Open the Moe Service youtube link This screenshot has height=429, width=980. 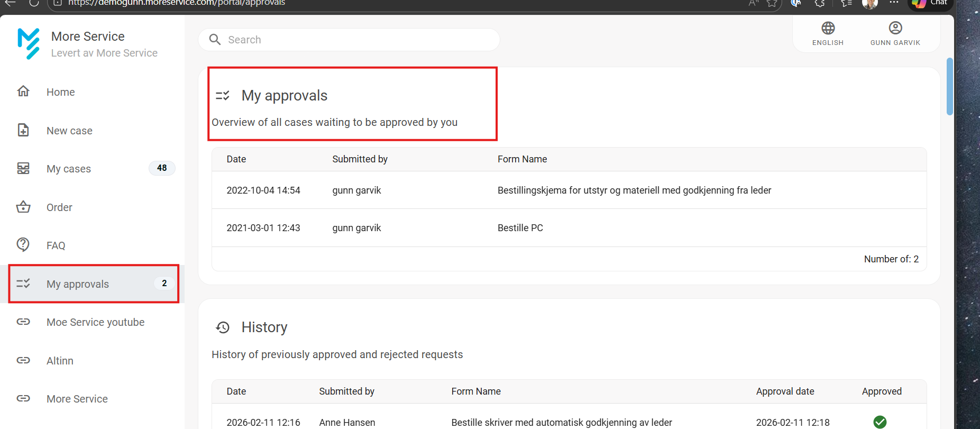pos(95,322)
